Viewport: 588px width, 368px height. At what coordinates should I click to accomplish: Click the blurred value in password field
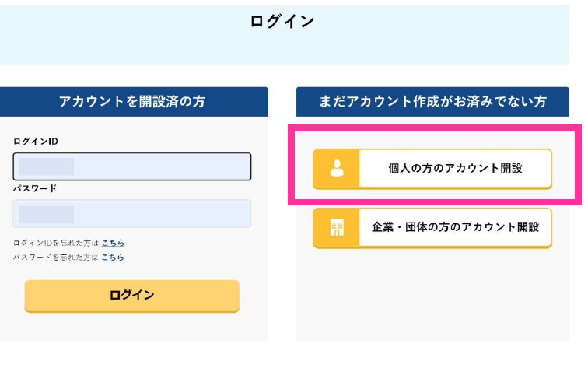(46, 214)
